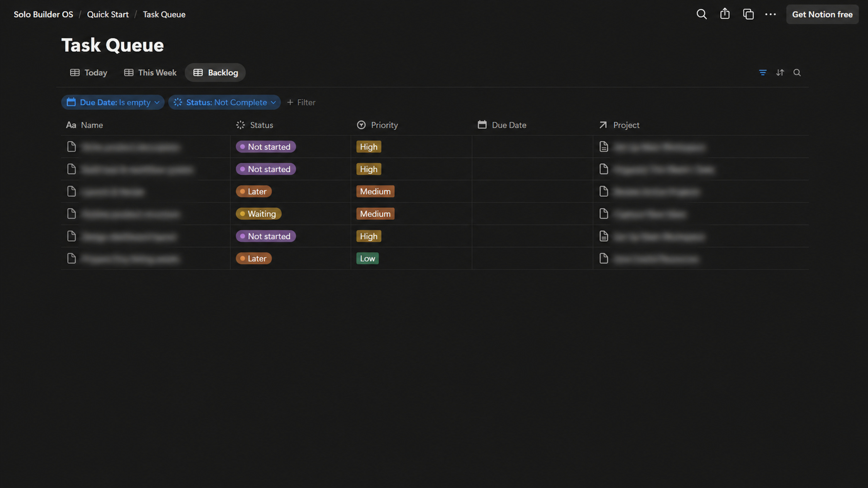868x488 pixels.
Task: Click page icon in the Low priority row
Action: coord(71,259)
